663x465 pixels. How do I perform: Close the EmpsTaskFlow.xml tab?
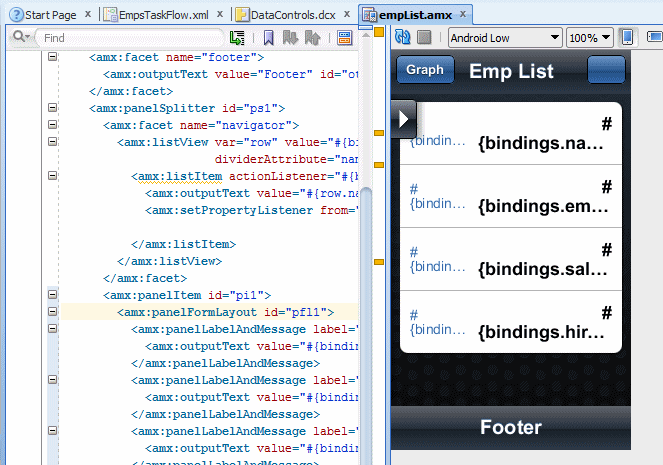tap(220, 14)
